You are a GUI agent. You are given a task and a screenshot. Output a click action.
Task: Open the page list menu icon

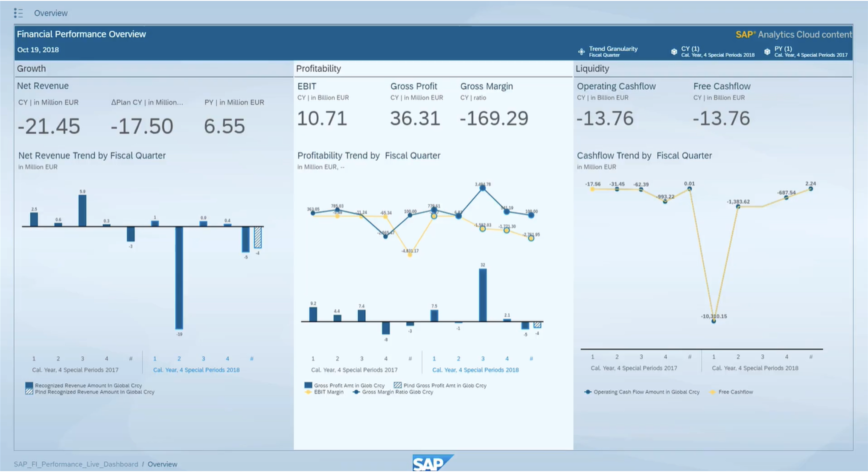click(18, 13)
